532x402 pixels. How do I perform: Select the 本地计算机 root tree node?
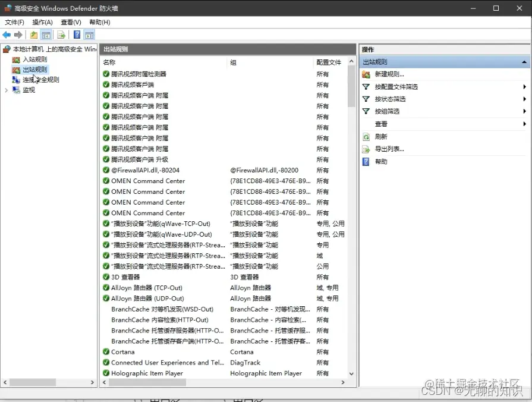55,49
